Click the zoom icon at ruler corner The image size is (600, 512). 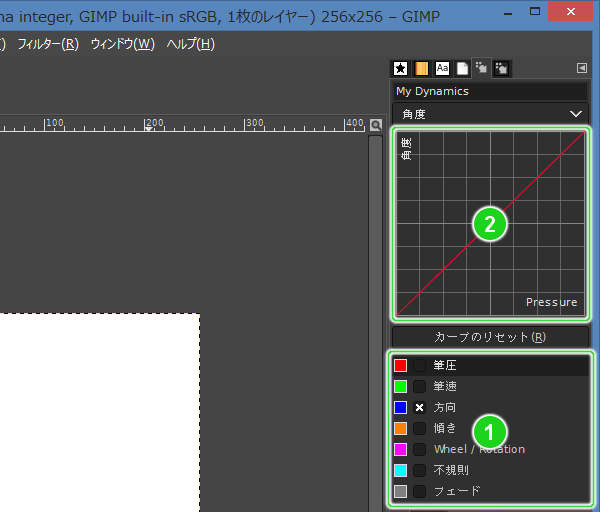tap(376, 125)
